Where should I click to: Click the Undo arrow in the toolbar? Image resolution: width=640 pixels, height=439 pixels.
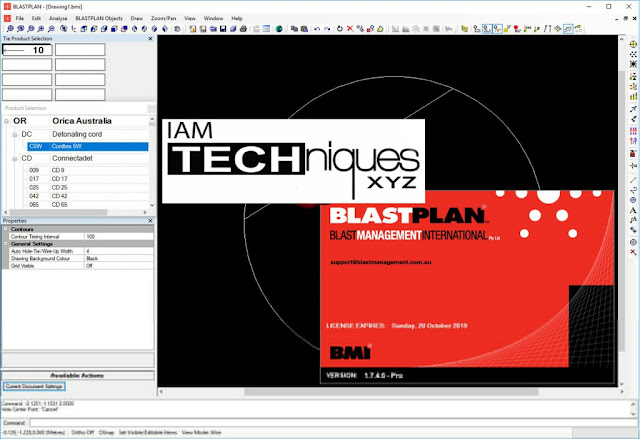317,29
